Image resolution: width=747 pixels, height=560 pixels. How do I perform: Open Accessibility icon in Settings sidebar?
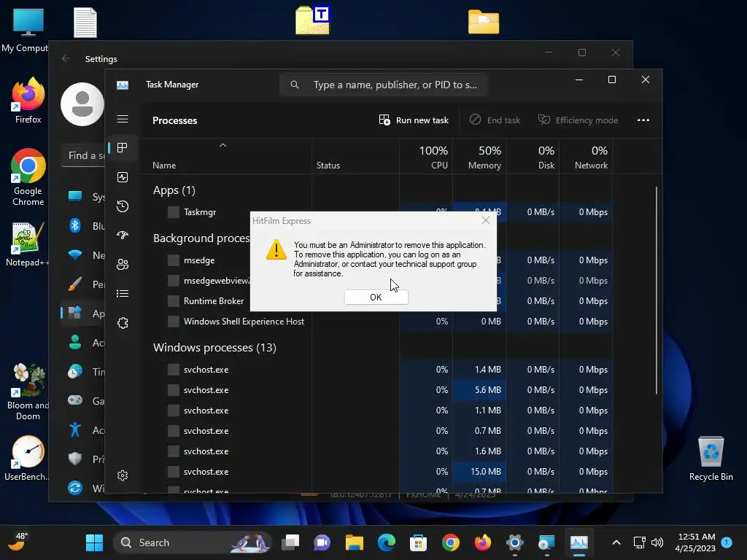75,429
